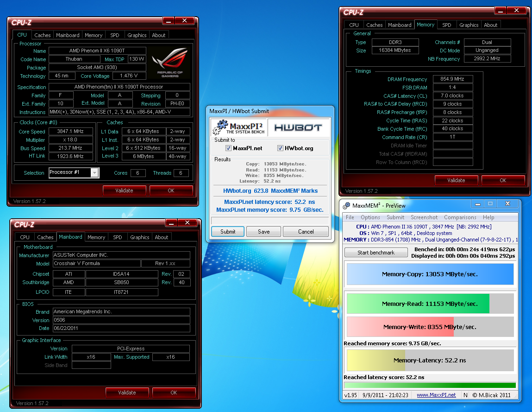
Task: Open the Submit menu in MaxxMEM²
Action: (x=395, y=217)
